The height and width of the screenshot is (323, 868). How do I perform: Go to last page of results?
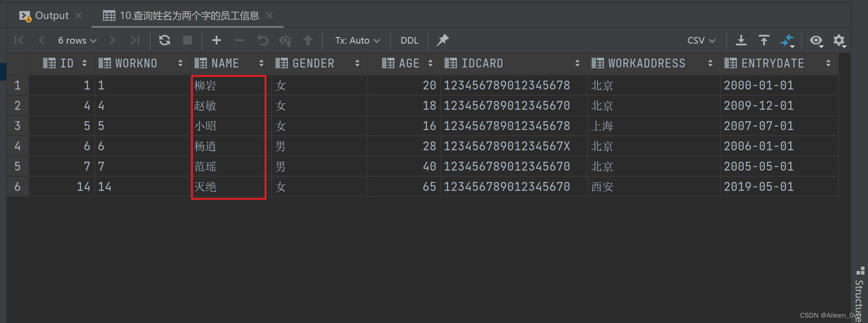(135, 40)
